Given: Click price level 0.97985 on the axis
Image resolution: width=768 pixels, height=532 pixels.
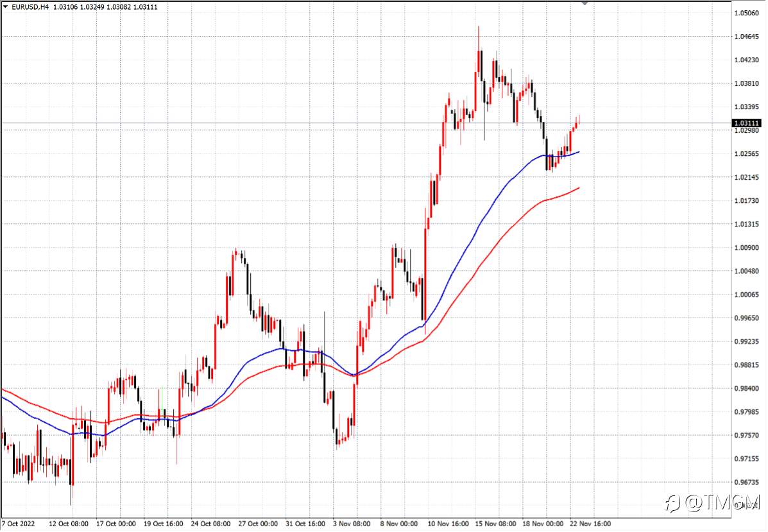Looking at the screenshot, I should coord(746,412).
